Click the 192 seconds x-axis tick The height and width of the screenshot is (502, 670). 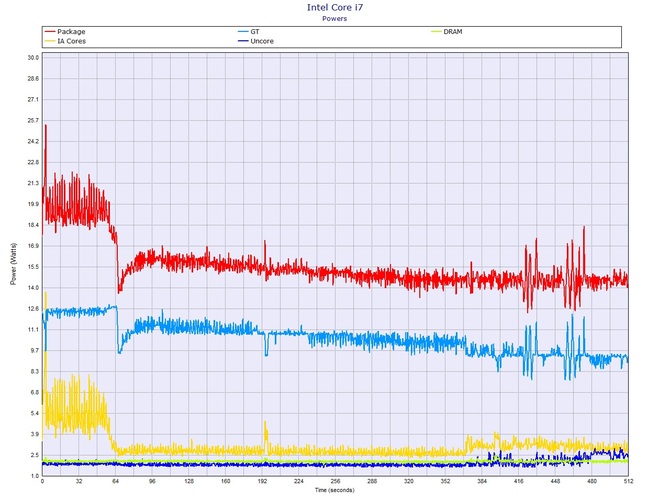(262, 481)
